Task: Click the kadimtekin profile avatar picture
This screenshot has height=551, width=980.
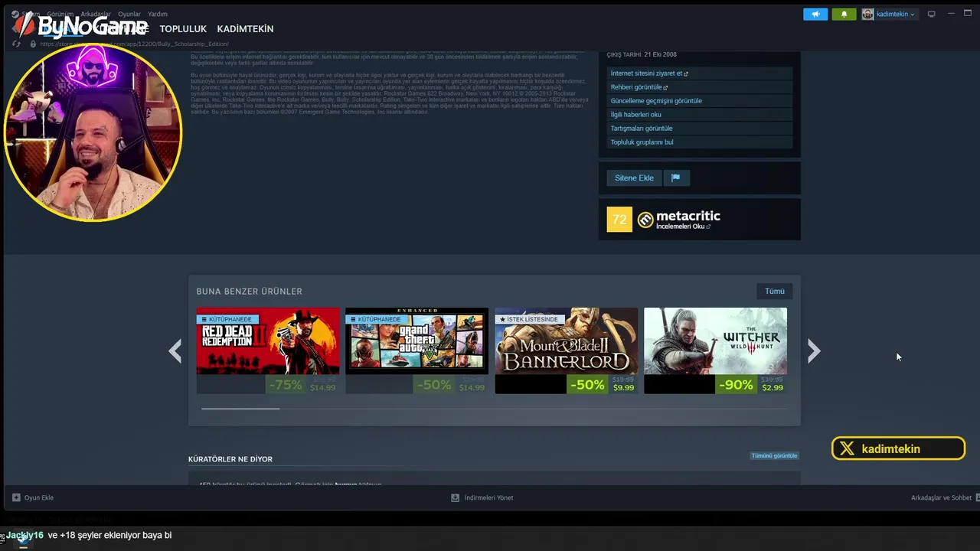Action: 867,14
